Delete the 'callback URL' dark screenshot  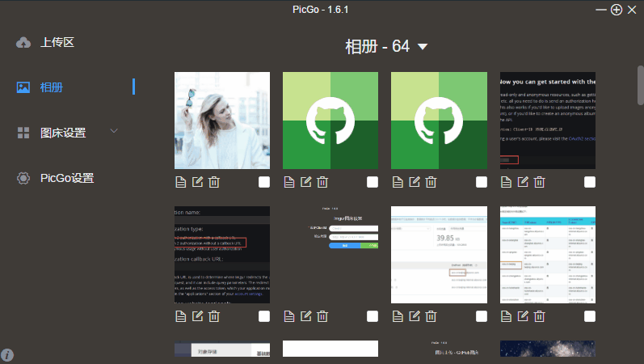point(214,316)
